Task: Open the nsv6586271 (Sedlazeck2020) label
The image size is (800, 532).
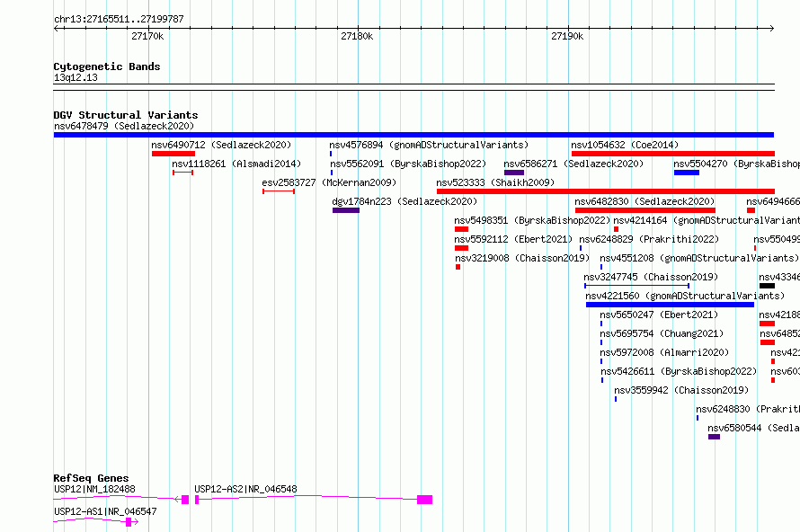Action: coord(573,164)
